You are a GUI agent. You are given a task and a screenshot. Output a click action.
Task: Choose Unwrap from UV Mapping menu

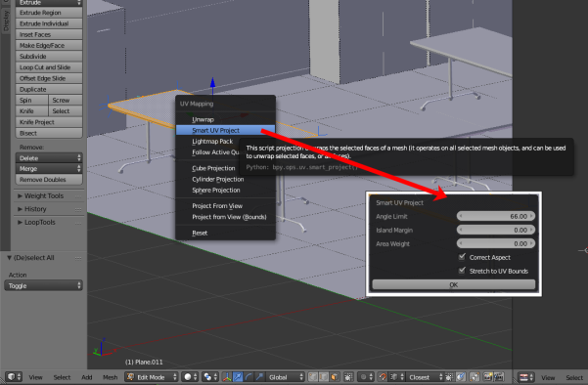(x=225, y=119)
